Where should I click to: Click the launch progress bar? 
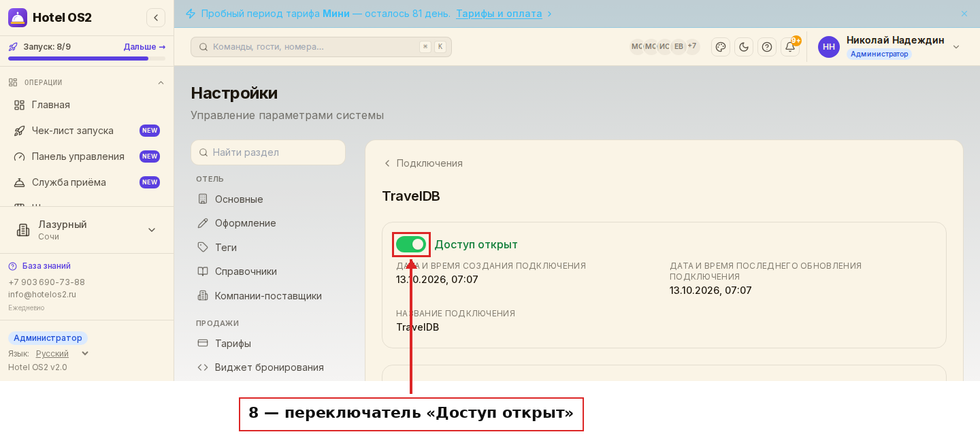coord(86,59)
